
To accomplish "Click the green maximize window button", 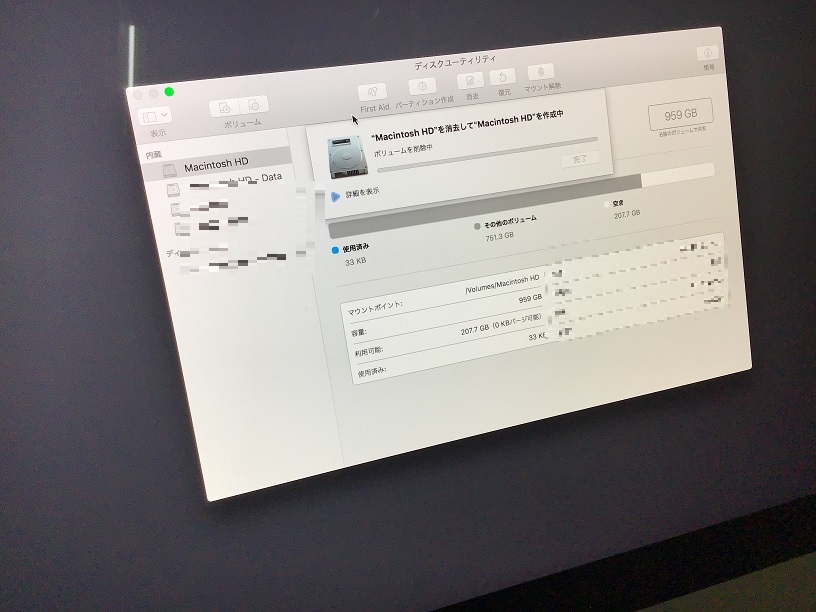I will [x=170, y=92].
